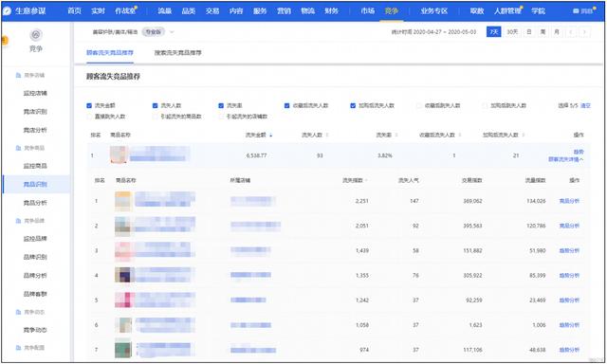Click sort icon on 加购后流失人数 column

[x=524, y=135]
